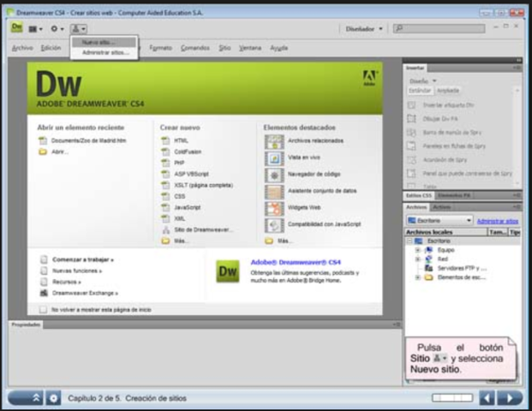Create a new CSS file
The height and width of the screenshot is (411, 532).
(x=180, y=196)
